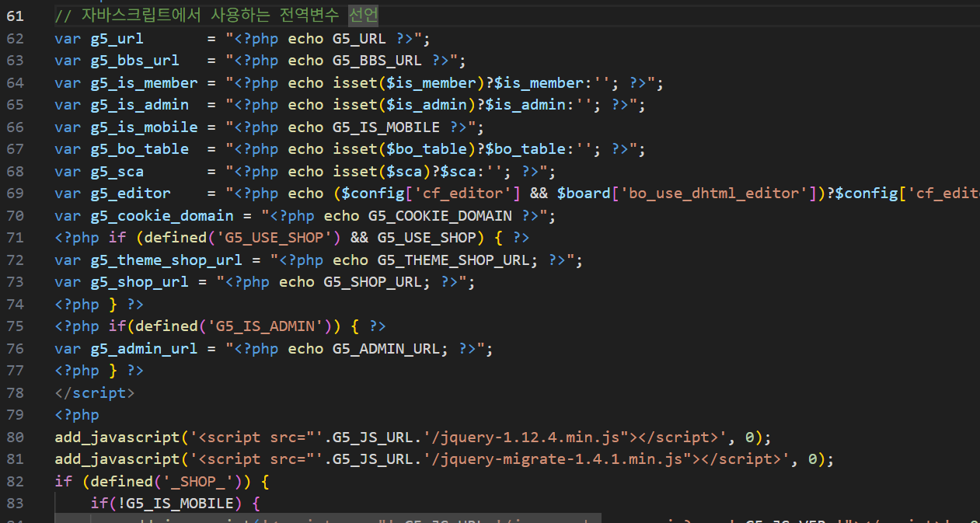980x523 pixels.
Task: Click the variable name g5_is_mobile
Action: click(144, 127)
